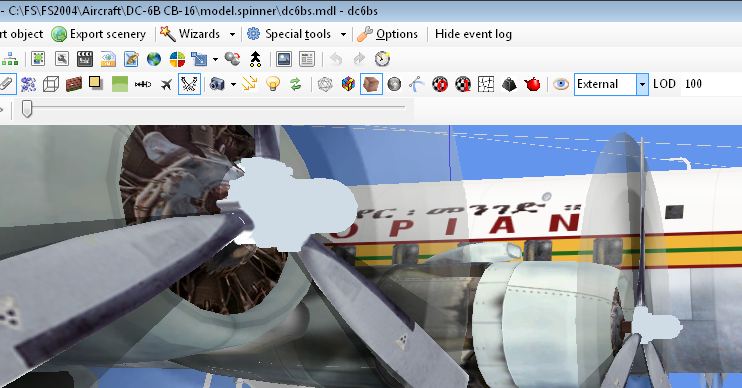Click the blue camera icon
Viewport: 742px width, 388px height.
tap(217, 84)
